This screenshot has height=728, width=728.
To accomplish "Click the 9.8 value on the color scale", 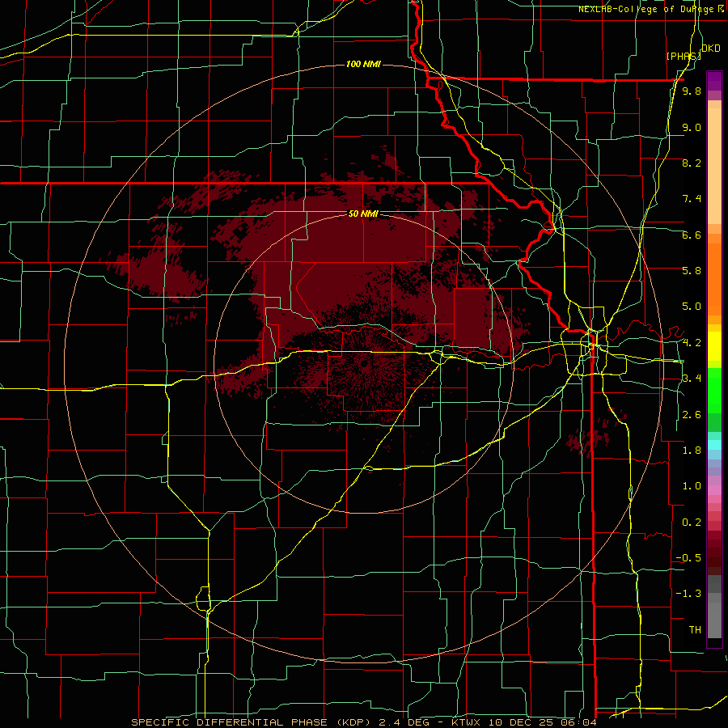I will pos(692,91).
